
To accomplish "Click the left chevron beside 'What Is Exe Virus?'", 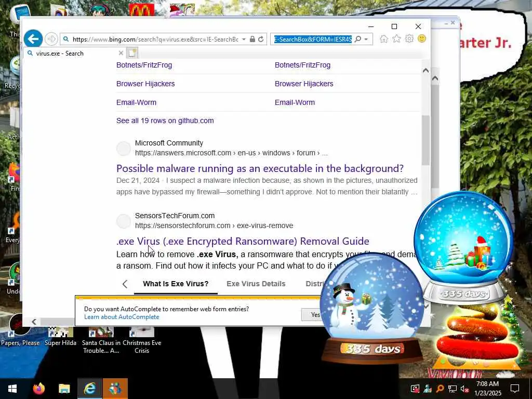I will [125, 284].
